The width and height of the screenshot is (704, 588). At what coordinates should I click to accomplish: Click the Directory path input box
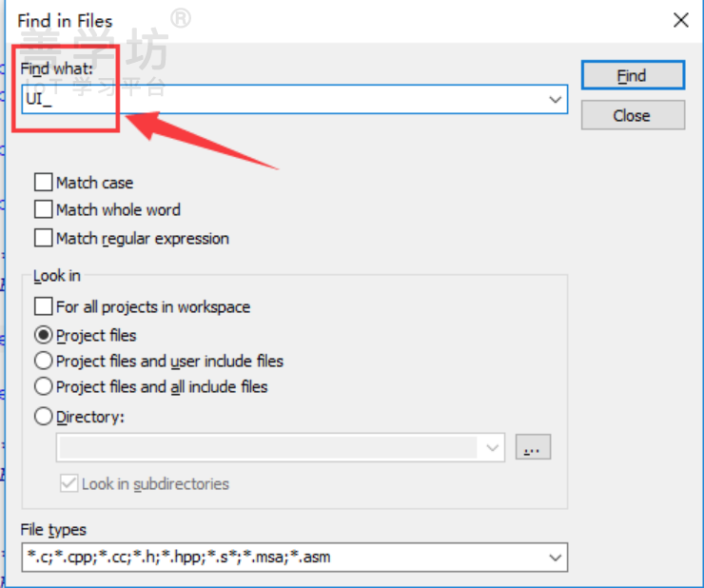pyautogui.click(x=268, y=447)
